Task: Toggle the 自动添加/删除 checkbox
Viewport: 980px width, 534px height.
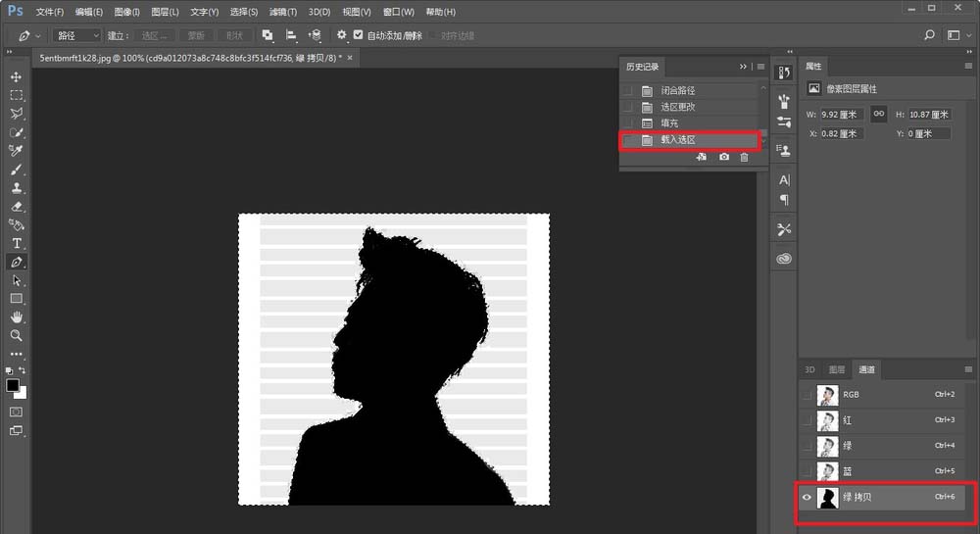Action: click(358, 35)
